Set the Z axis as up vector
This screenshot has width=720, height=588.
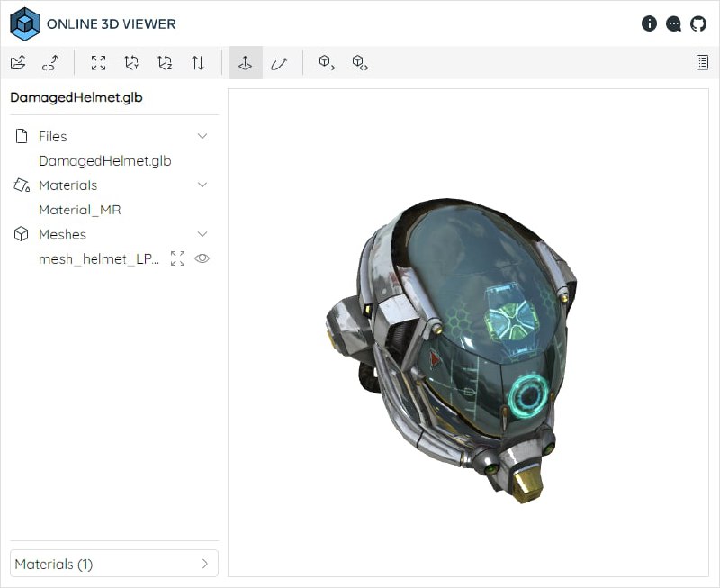pos(165,63)
